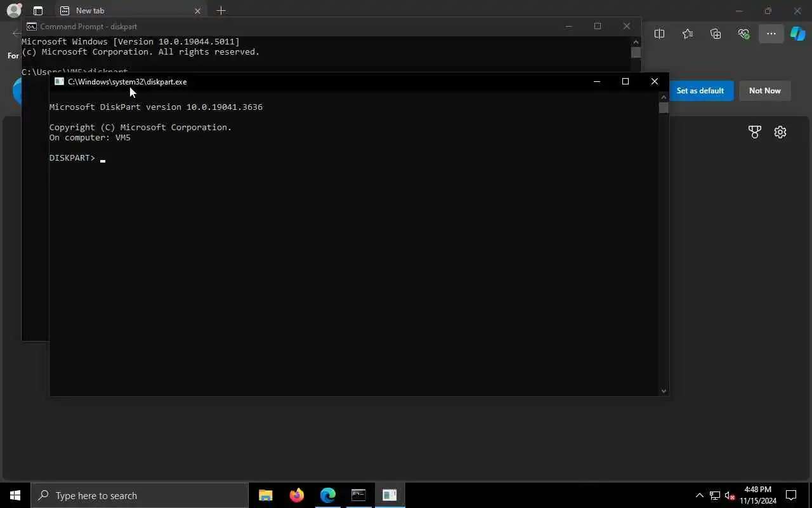
Task: Select the New tab in Edge
Action: pos(130,11)
